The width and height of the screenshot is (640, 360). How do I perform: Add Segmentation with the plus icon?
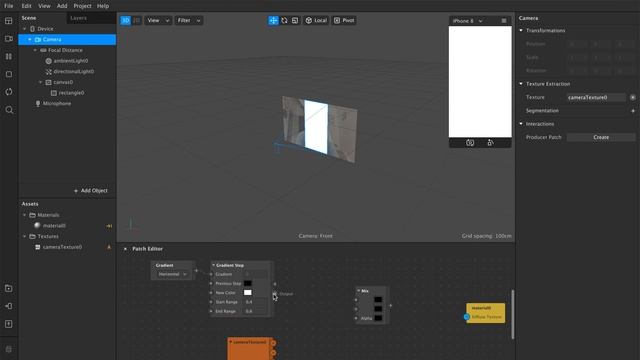coord(633,111)
